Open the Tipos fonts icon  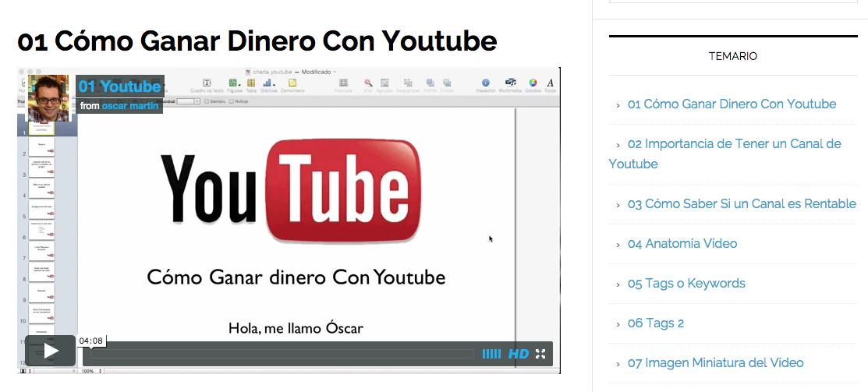click(551, 83)
